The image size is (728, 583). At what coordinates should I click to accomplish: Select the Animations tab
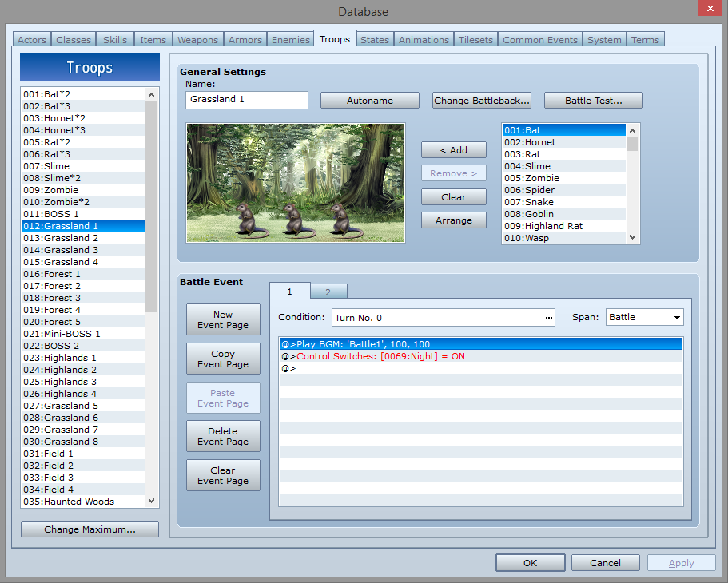click(x=423, y=38)
